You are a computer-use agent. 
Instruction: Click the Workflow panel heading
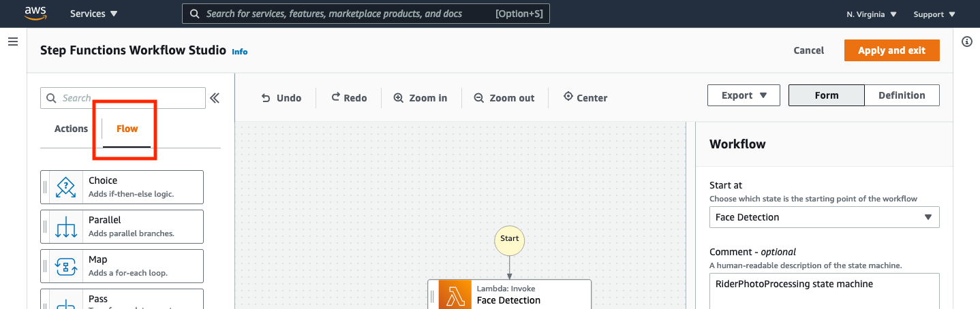737,144
